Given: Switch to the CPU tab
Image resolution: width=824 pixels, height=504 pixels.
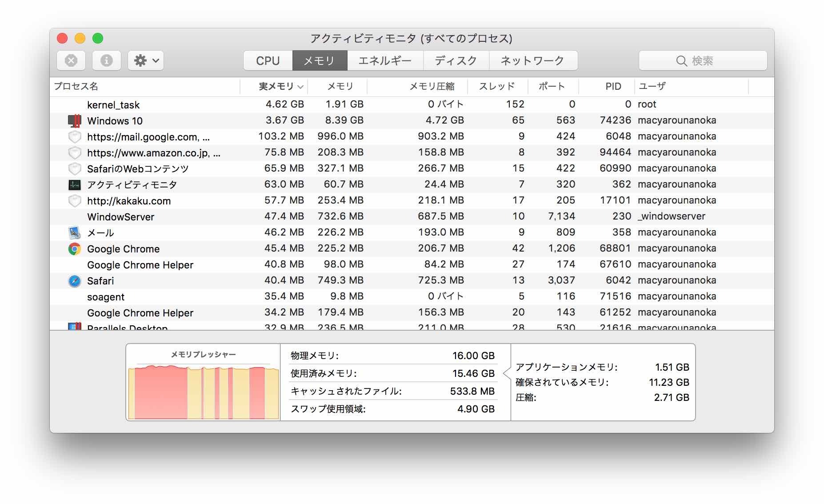Looking at the screenshot, I should coord(268,60).
